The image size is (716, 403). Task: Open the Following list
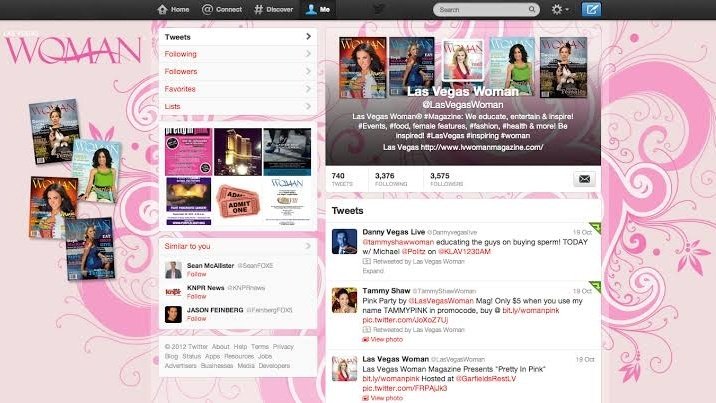[x=238, y=54]
